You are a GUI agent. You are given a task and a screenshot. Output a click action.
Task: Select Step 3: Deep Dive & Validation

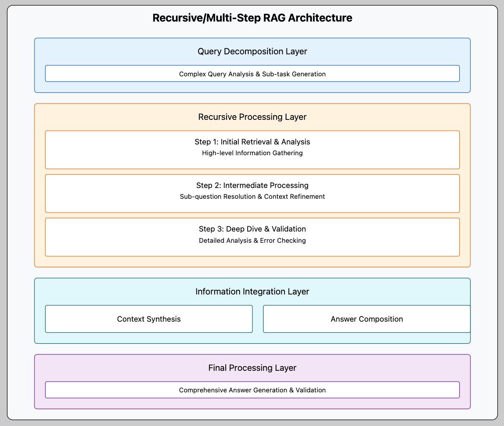pyautogui.click(x=252, y=237)
